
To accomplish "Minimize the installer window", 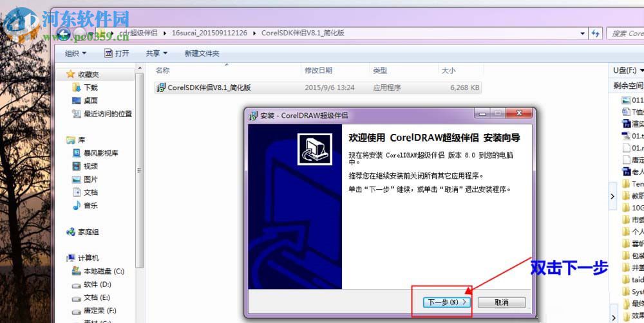I will [482, 113].
